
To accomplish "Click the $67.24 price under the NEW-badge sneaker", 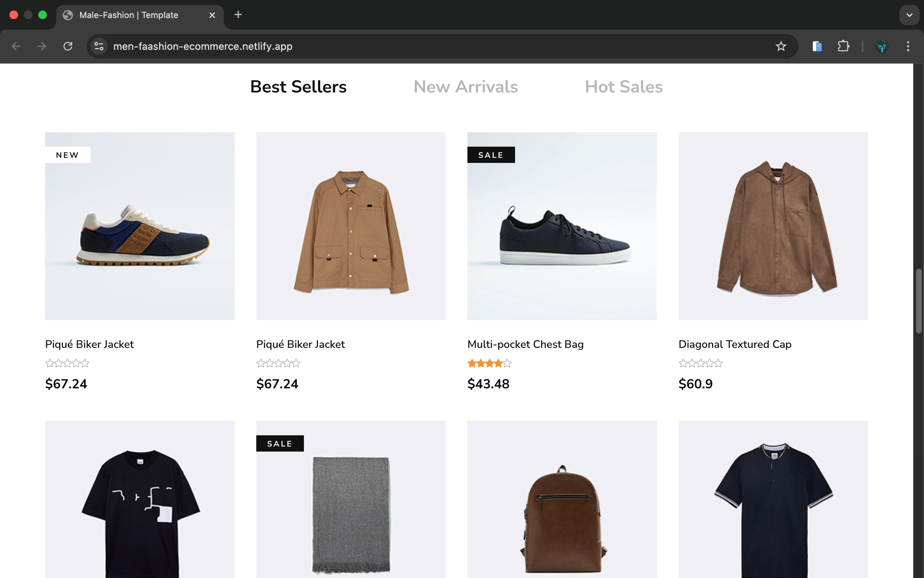I will (66, 384).
